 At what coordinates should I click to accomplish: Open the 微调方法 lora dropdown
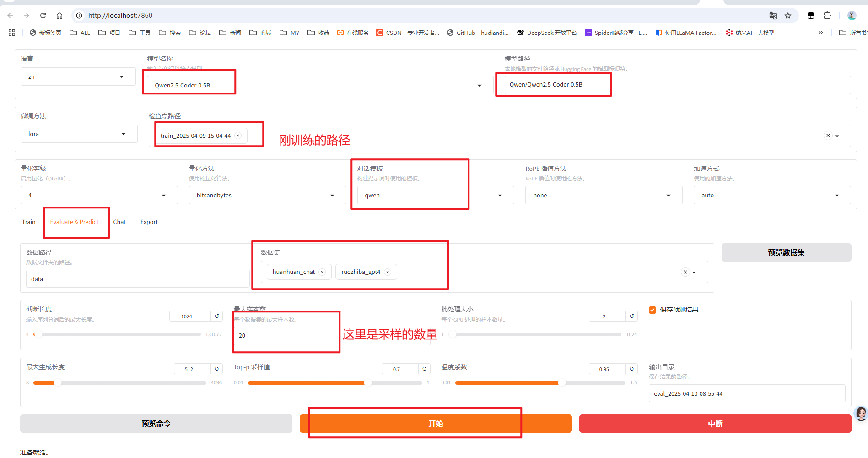click(79, 134)
